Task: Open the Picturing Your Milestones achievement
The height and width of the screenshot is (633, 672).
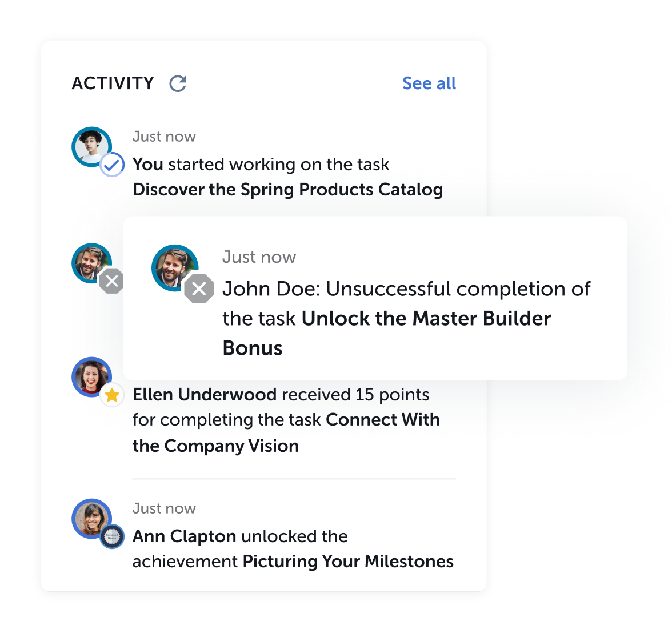Action: tap(348, 562)
